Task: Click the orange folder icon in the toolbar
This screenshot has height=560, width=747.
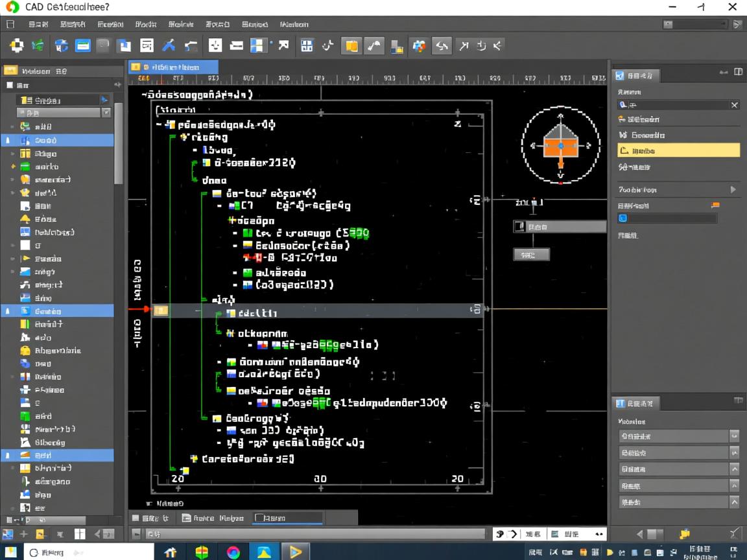Action: click(351, 45)
